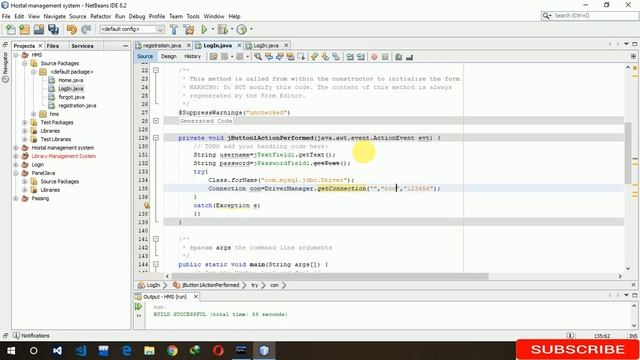
Task: Click the editor Last Edit icon
Action: tap(213, 57)
